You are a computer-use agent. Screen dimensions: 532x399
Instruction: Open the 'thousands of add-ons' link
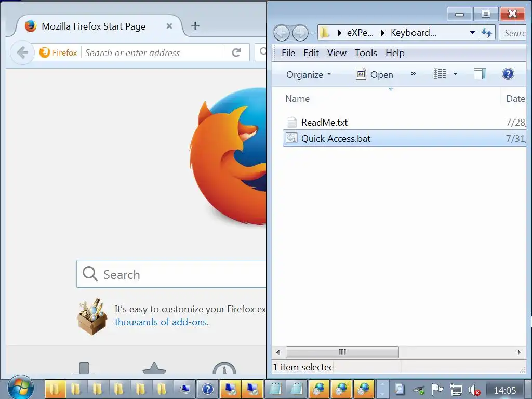point(162,322)
